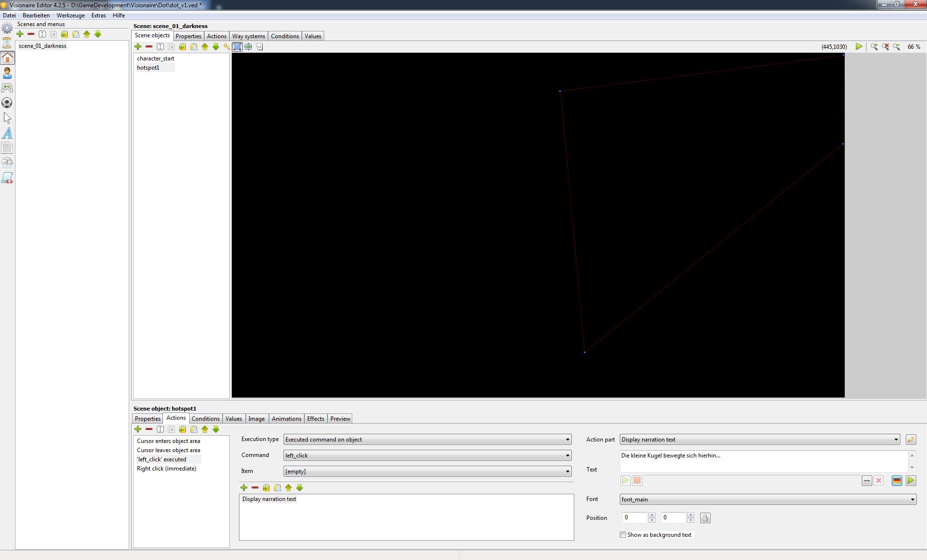Click the character position lock button
927x560 pixels.
(705, 518)
